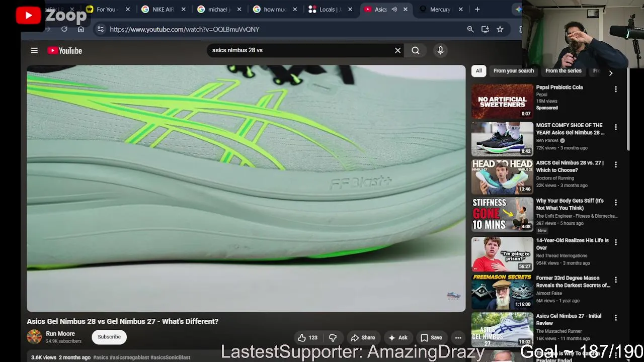
Task: Click the video player showing the shoe
Action: tap(246, 189)
